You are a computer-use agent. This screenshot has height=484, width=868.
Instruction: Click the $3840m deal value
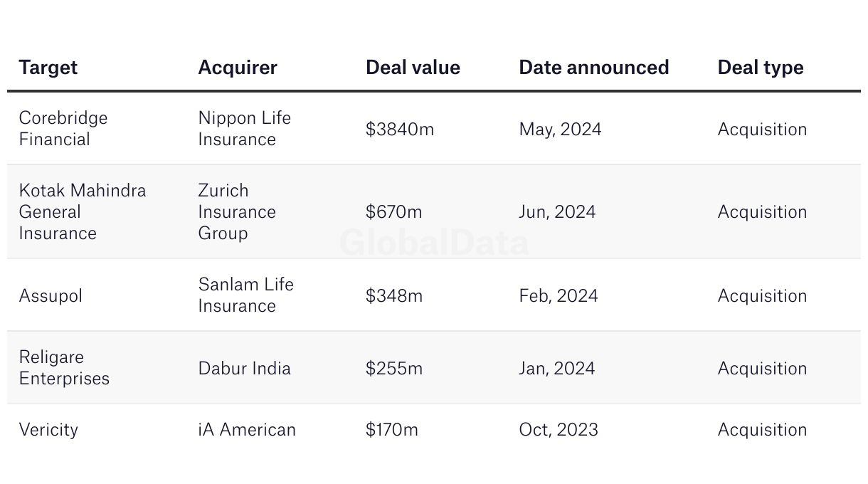coord(399,130)
